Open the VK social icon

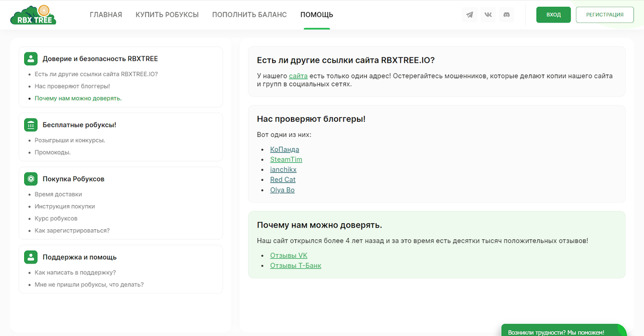point(488,14)
